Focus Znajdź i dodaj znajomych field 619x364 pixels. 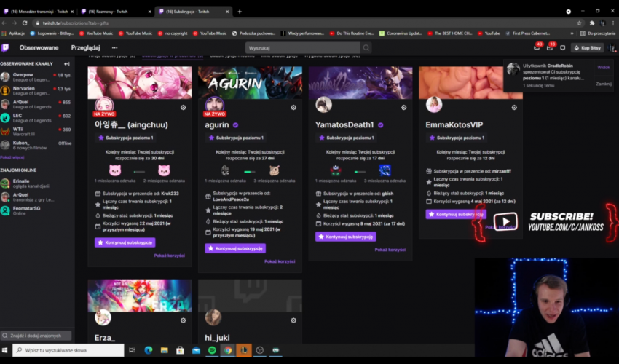click(36, 336)
